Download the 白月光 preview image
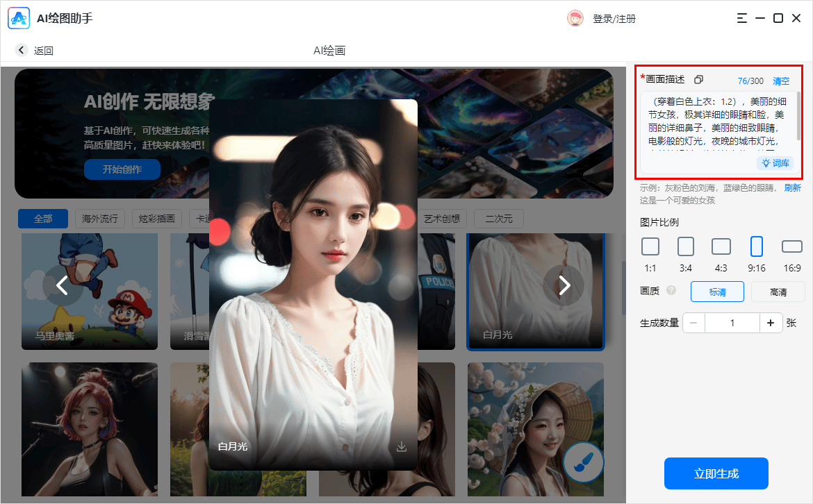This screenshot has height=504, width=813. coord(402,446)
